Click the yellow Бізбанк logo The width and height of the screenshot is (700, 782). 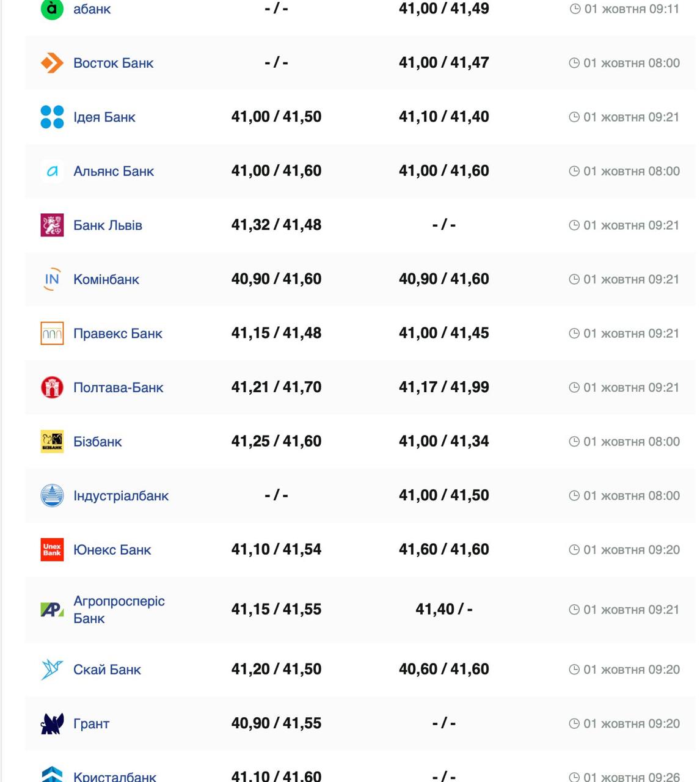tap(52, 442)
